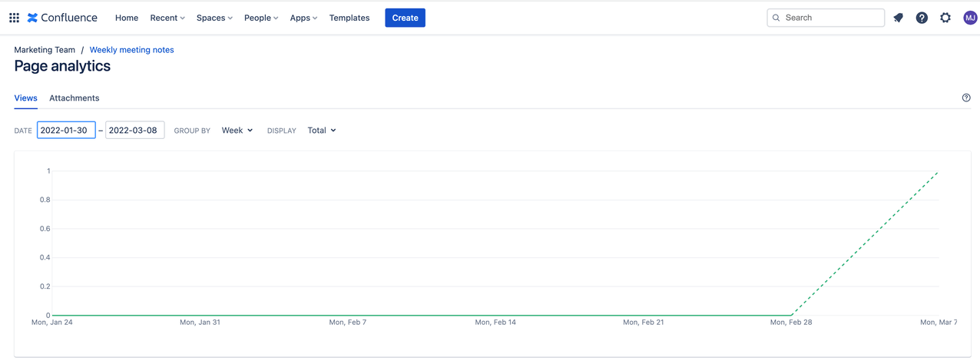Open the Weekly meeting notes breadcrumb link
Screen dimensions: 980x364
tap(131, 50)
